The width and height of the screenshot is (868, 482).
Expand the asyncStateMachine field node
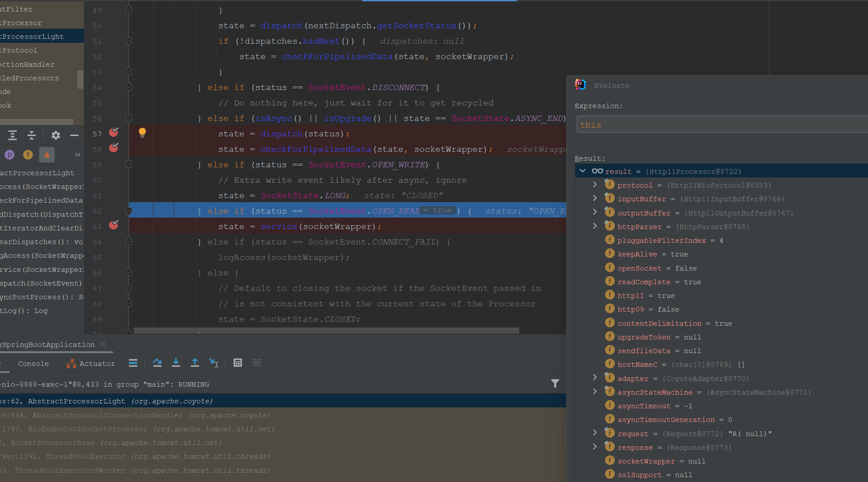coord(595,392)
